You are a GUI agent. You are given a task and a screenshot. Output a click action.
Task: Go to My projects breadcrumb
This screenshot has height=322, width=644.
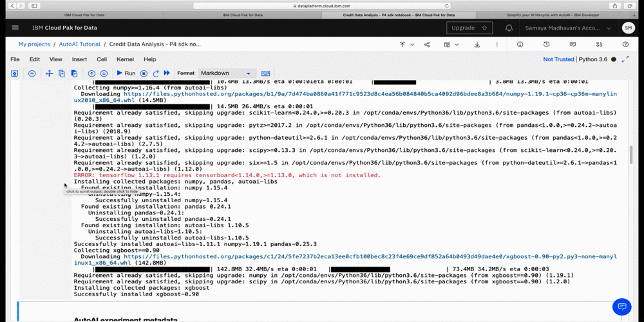tap(34, 44)
